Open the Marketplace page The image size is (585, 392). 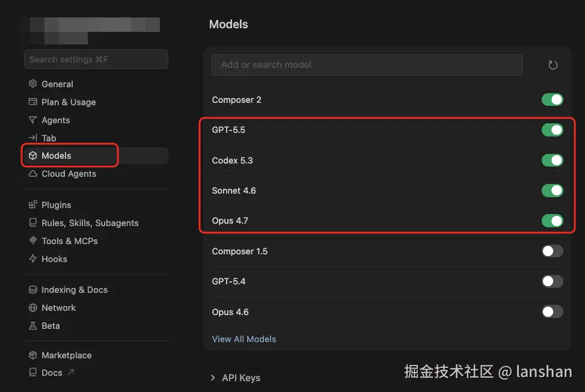click(96, 355)
